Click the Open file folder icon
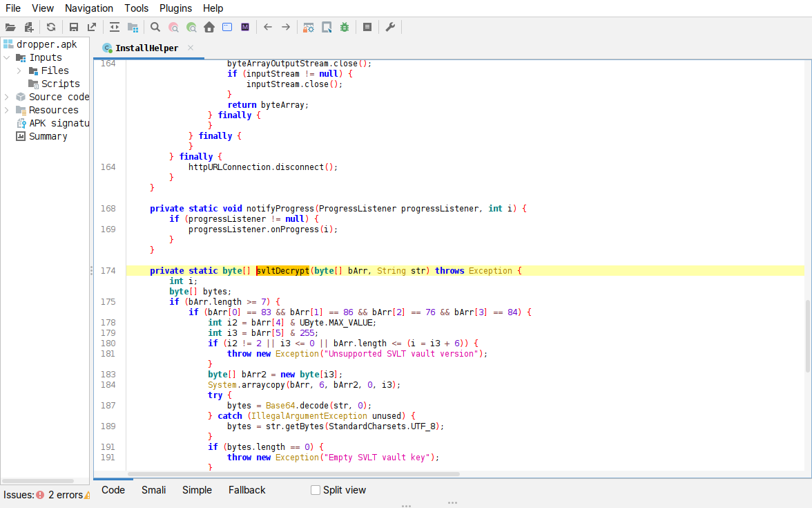This screenshot has height=508, width=812. (10, 27)
